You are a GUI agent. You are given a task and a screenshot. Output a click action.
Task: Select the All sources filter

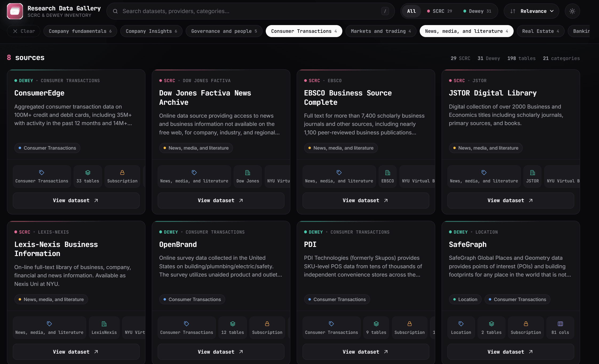tap(411, 11)
